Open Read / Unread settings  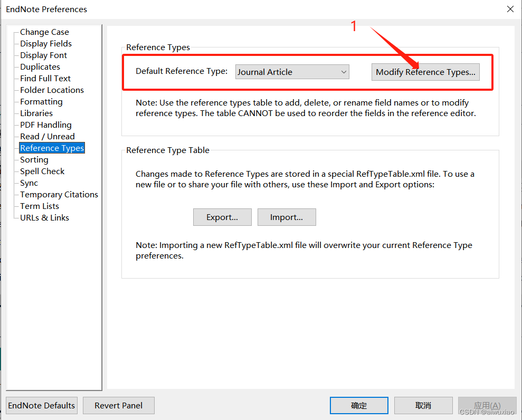point(48,137)
